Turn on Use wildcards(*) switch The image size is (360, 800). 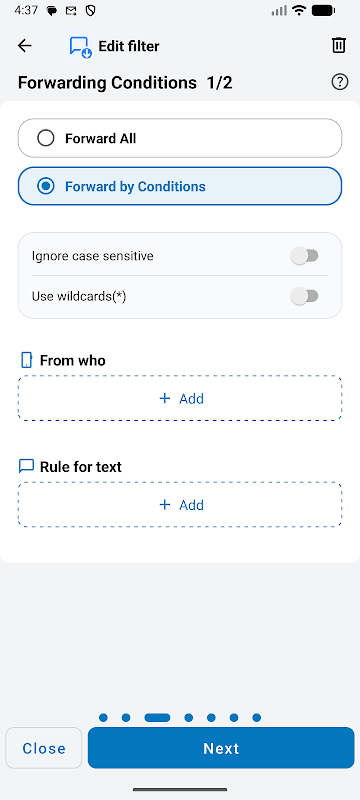coord(304,296)
